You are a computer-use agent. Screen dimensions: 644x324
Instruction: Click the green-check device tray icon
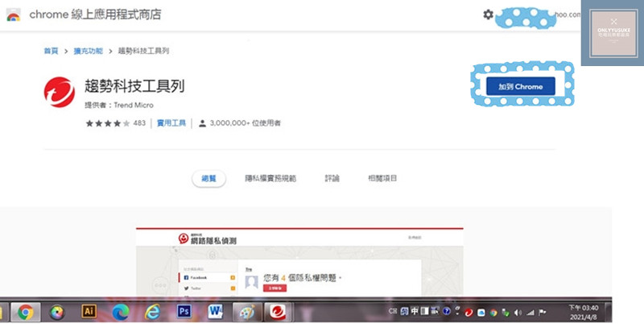506,313
